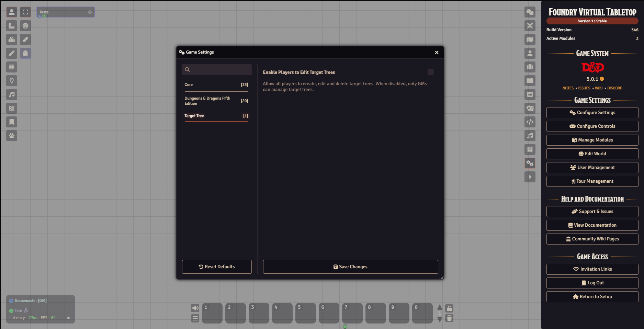Open the Playlists music sidebar tab
644x329 pixels.
click(x=530, y=136)
